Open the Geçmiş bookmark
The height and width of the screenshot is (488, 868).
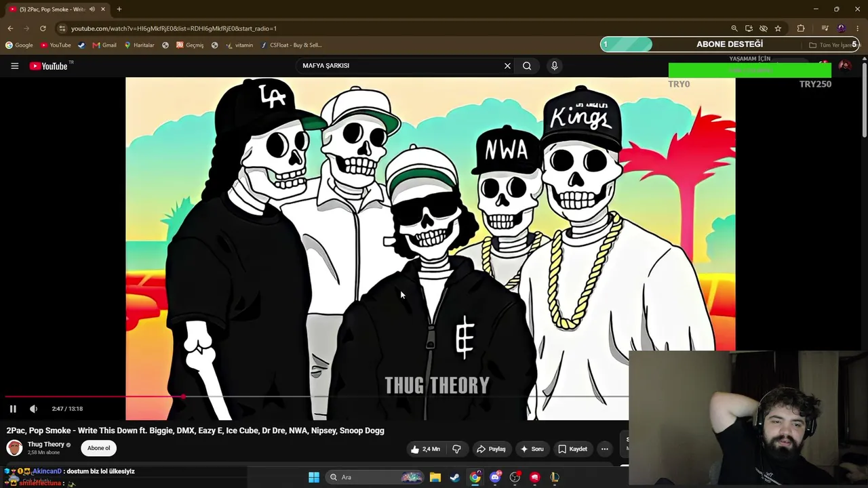pos(190,45)
